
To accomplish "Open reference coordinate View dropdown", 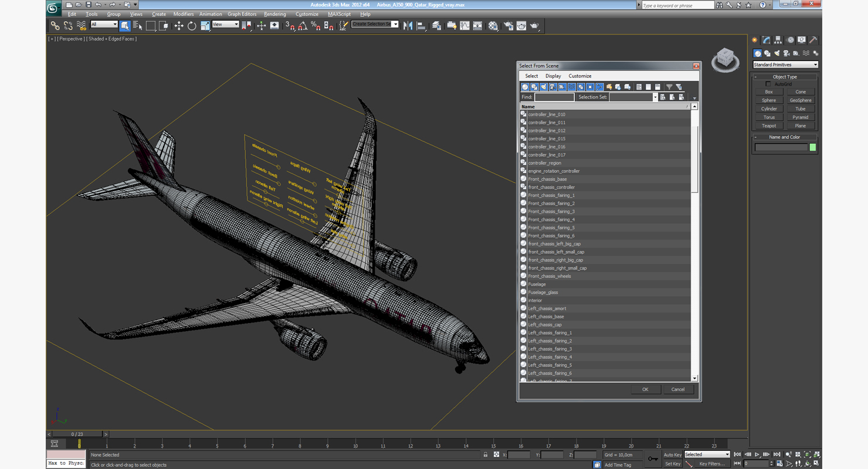I will click(225, 25).
